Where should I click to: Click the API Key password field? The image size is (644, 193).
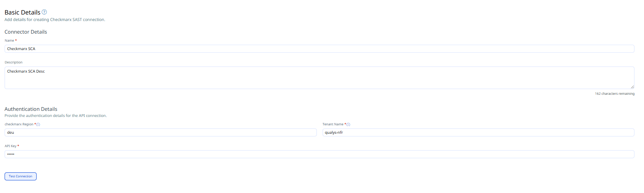click(319, 154)
